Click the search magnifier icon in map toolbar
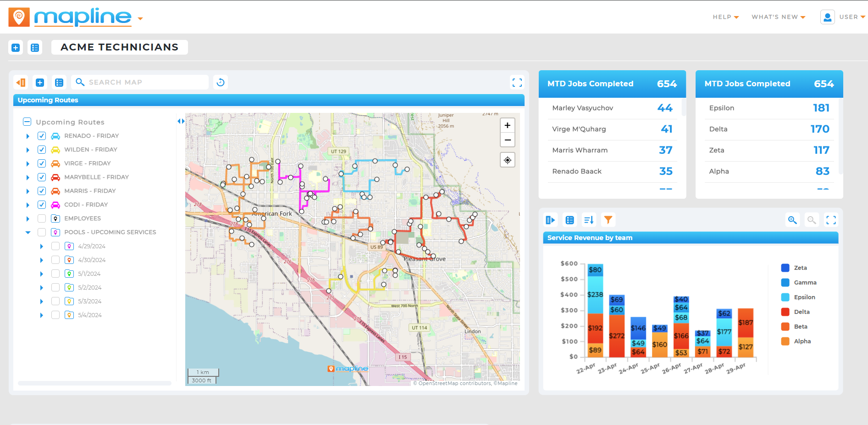Screen dimensions: 868x425 tap(80, 82)
